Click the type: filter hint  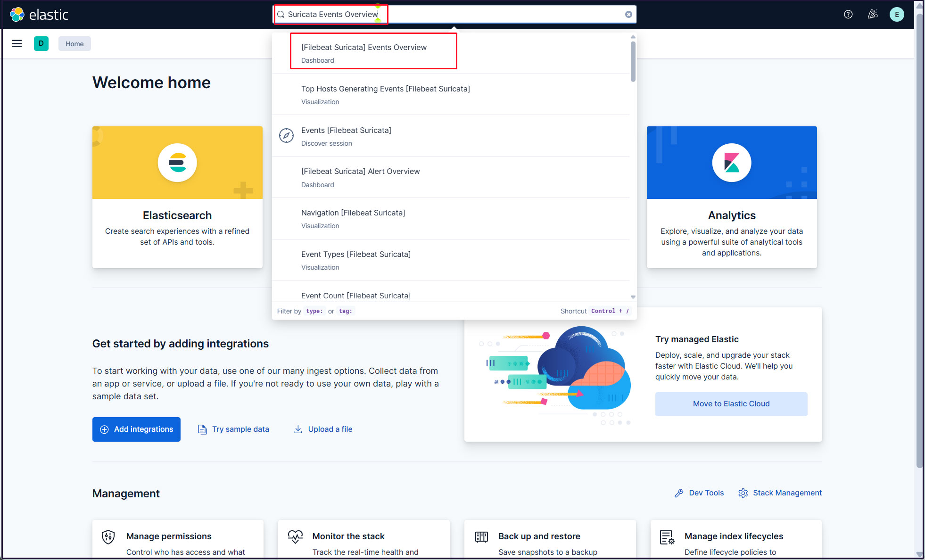(314, 311)
